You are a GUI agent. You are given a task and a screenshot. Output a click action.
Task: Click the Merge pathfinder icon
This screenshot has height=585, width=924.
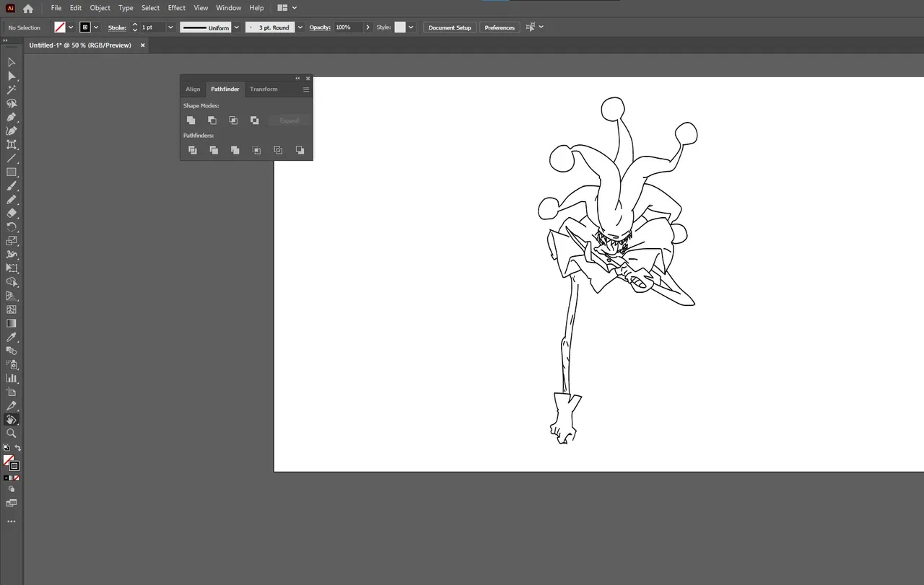(x=235, y=150)
